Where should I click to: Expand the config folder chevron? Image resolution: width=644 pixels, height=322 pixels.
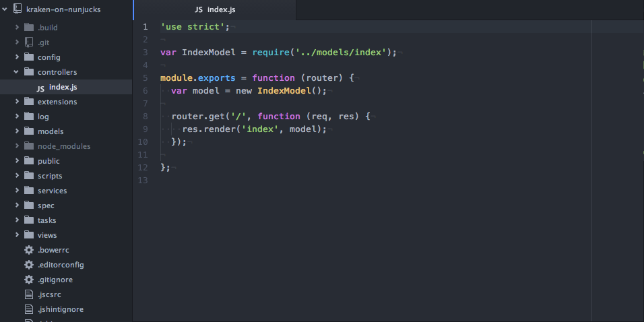16,57
